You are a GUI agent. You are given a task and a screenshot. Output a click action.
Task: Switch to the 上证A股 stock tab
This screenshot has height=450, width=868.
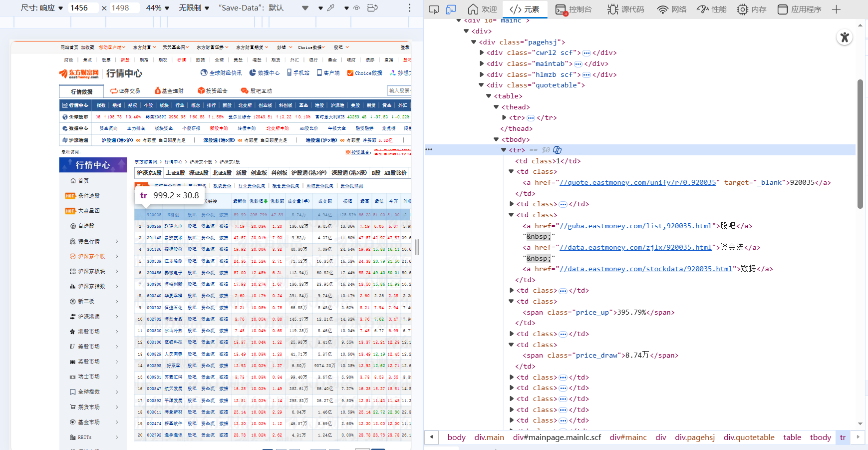tap(176, 173)
